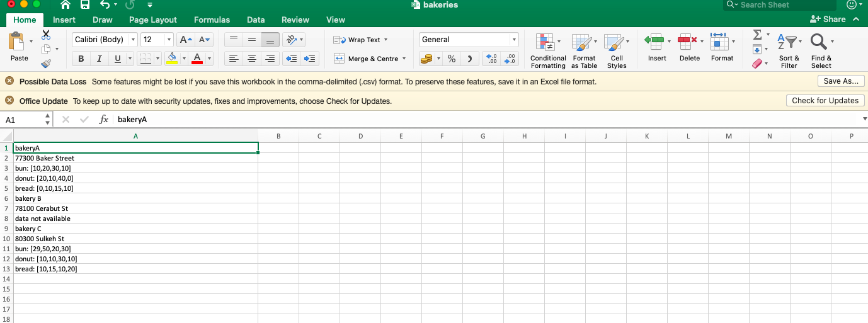The width and height of the screenshot is (868, 323).
Task: Switch to the Formulas tab
Action: [212, 20]
